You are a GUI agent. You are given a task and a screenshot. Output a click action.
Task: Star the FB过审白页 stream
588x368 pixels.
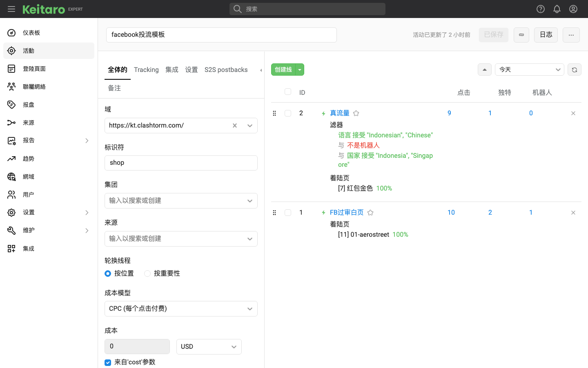370,213
